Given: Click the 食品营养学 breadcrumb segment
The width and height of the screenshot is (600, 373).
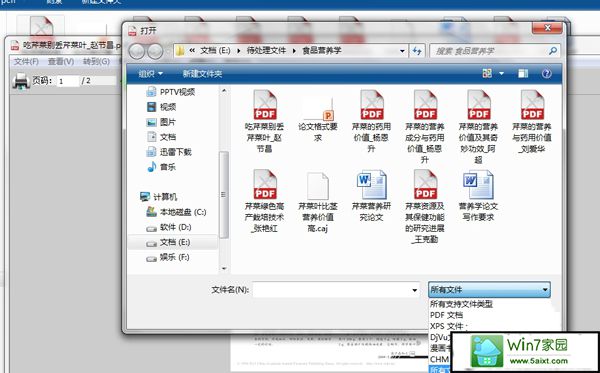Looking at the screenshot, I should [321, 50].
